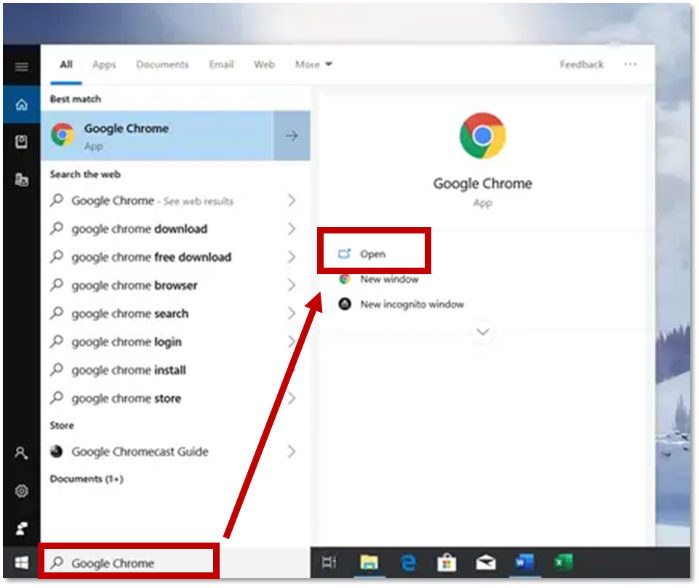
Task: Click the large Google Chrome logo in preview pane
Action: point(483,136)
